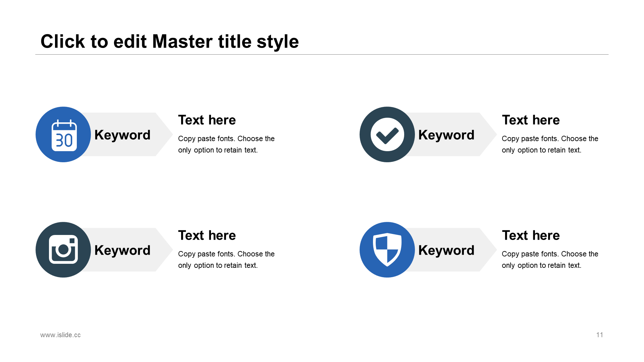This screenshot has height=362, width=644.
Task: Click the 'Text here' heading near camera Keyword
Action: [x=207, y=235]
